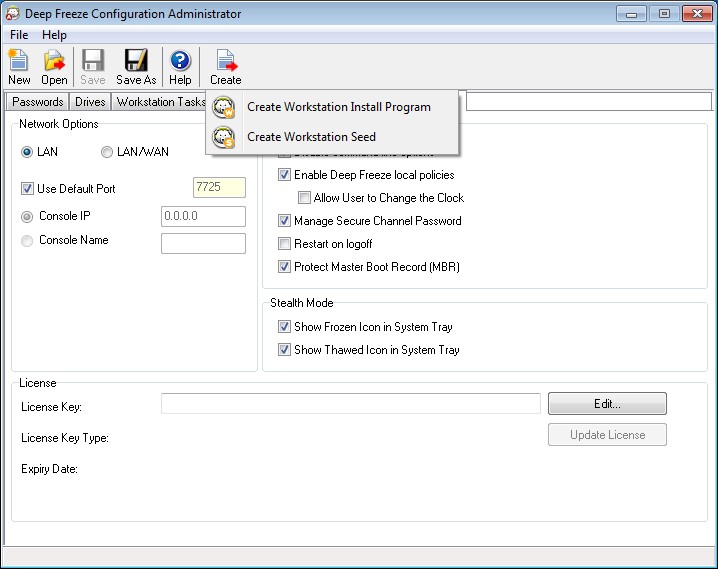Click the Save As floppy disk icon
718x569 pixels.
pyautogui.click(x=136, y=61)
